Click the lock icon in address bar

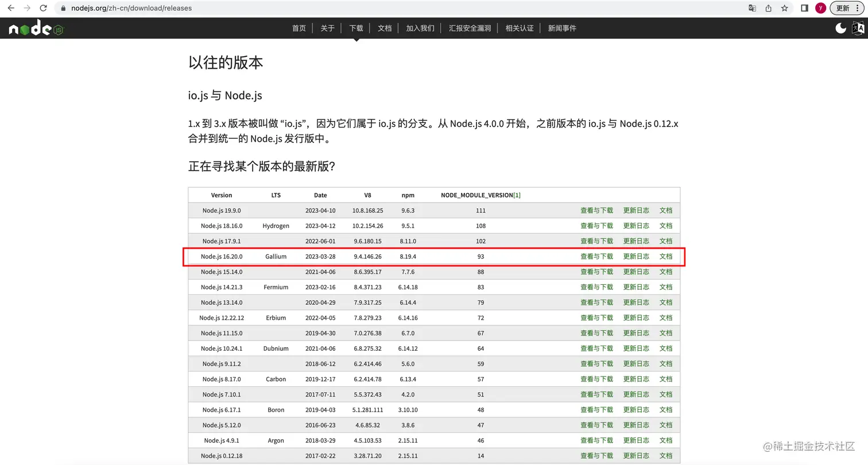[64, 8]
